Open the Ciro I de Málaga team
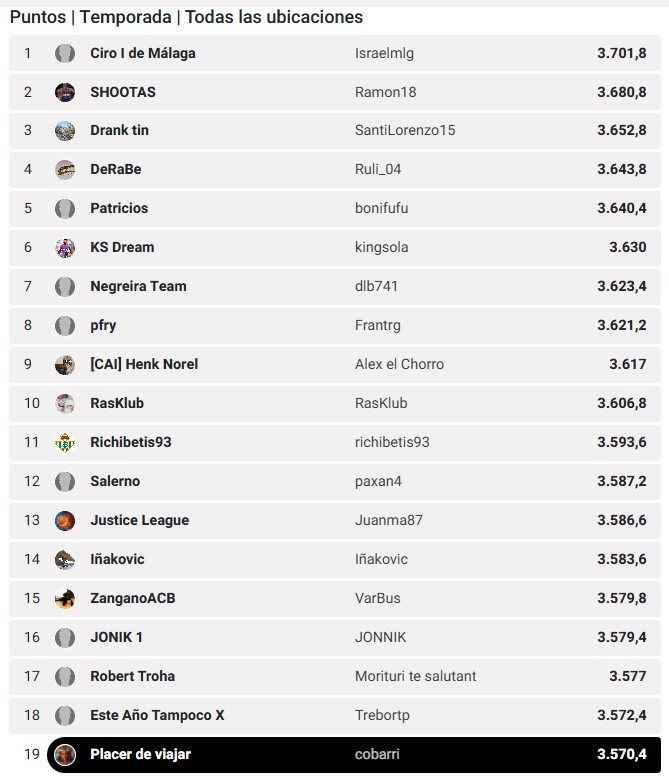 (x=143, y=53)
